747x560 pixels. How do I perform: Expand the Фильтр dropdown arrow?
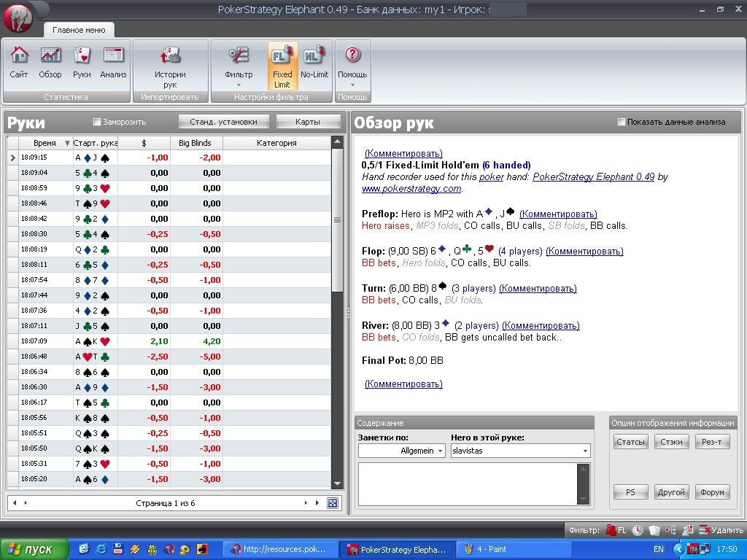(x=239, y=85)
